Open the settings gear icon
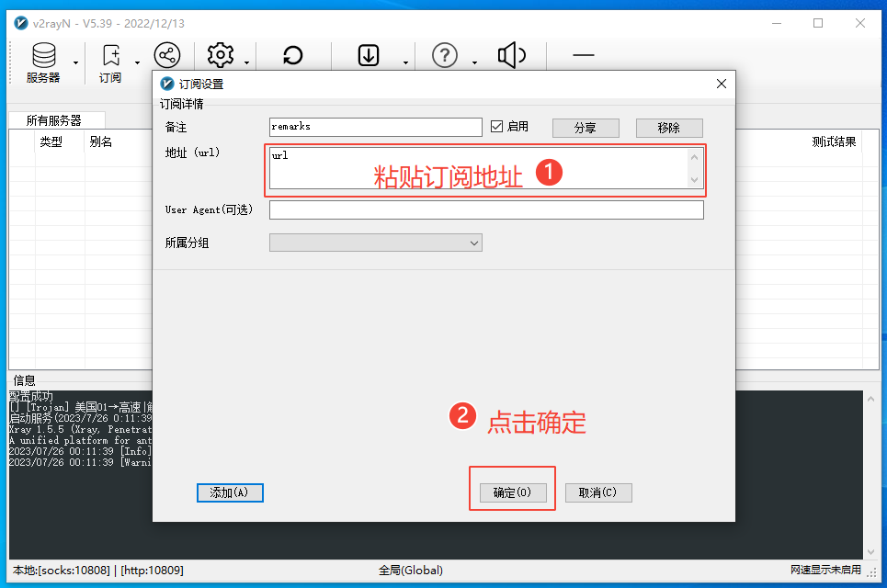 pos(221,55)
